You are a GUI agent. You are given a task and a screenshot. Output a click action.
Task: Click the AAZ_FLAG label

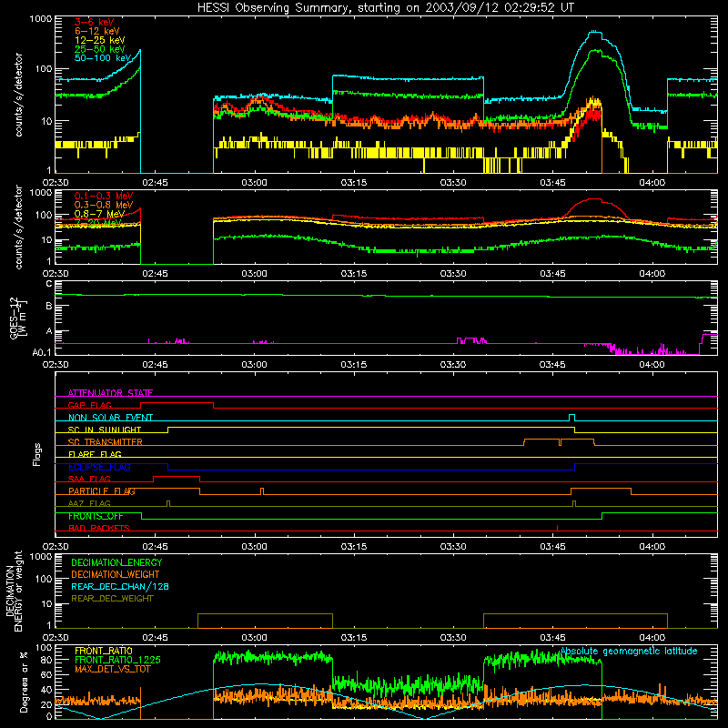pos(89,503)
